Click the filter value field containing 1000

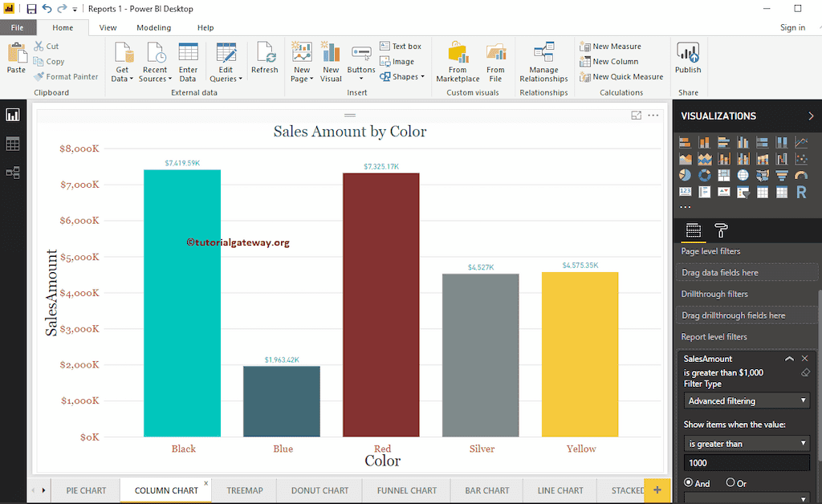pos(747,463)
